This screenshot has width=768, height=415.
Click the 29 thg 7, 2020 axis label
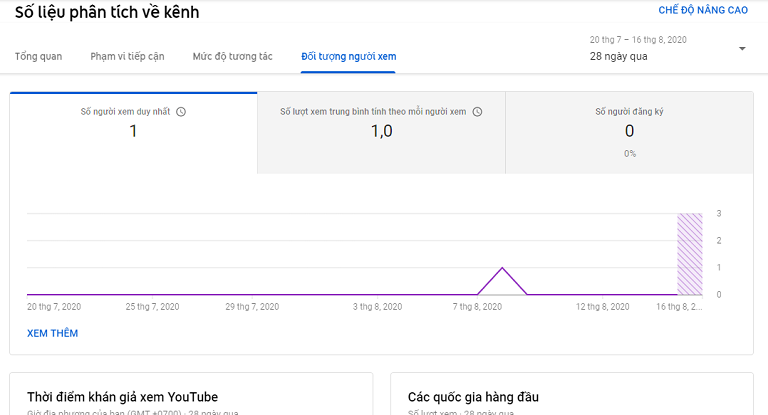coord(252,307)
